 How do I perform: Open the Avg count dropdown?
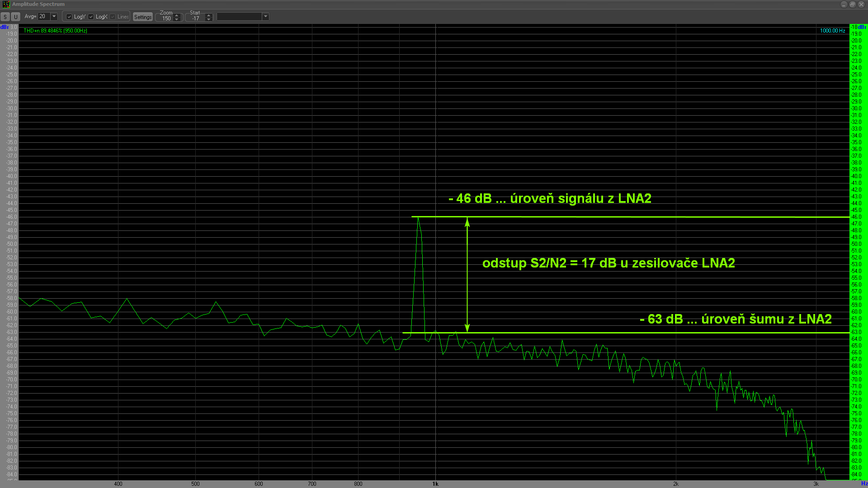point(54,16)
